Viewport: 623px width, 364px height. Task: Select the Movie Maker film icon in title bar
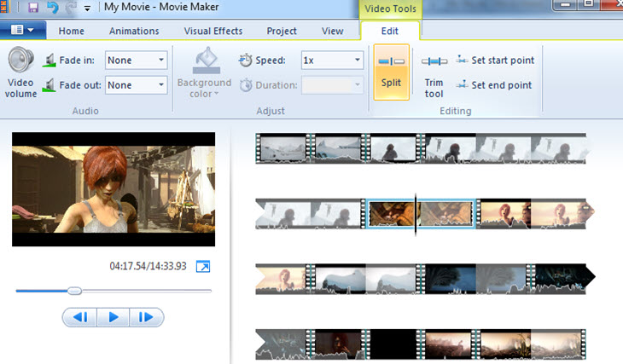(x=4, y=7)
